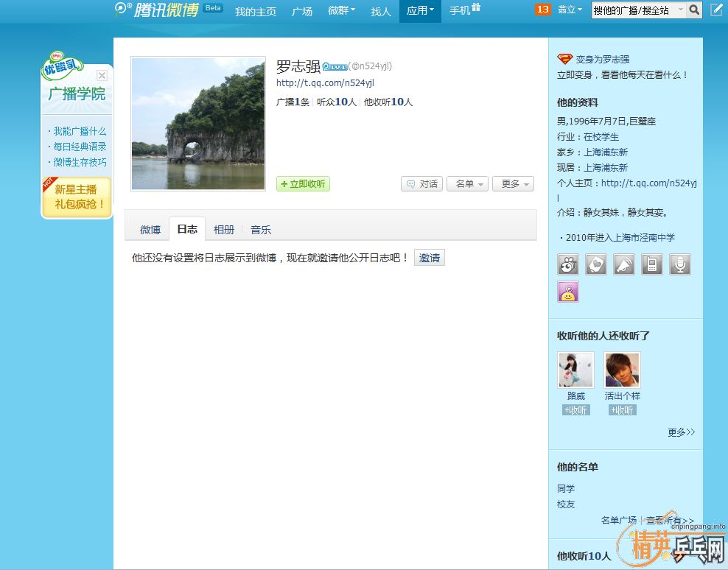Image resolution: width=728 pixels, height=570 pixels.
Task: Click the bee badge icon
Action: 568,264
